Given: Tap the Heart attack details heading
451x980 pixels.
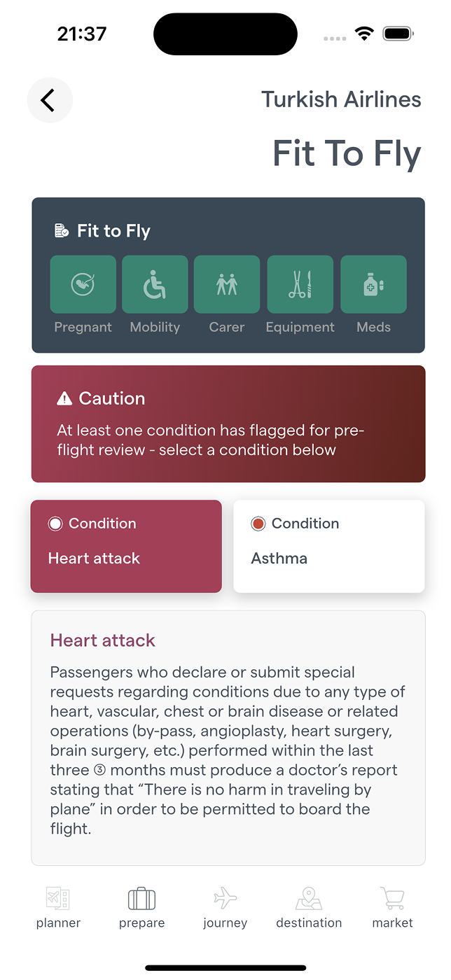Looking at the screenshot, I should coord(103,640).
